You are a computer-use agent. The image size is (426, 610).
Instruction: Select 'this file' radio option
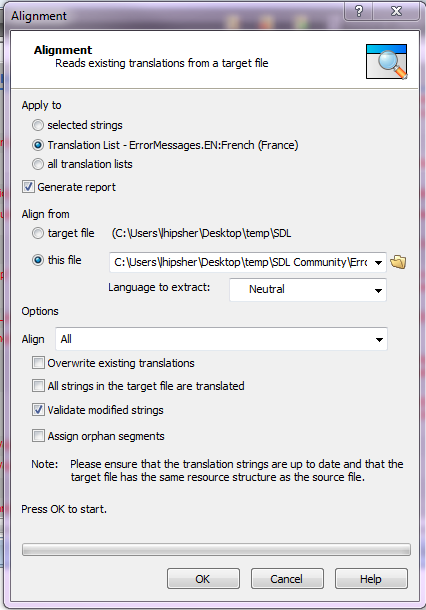click(x=38, y=260)
